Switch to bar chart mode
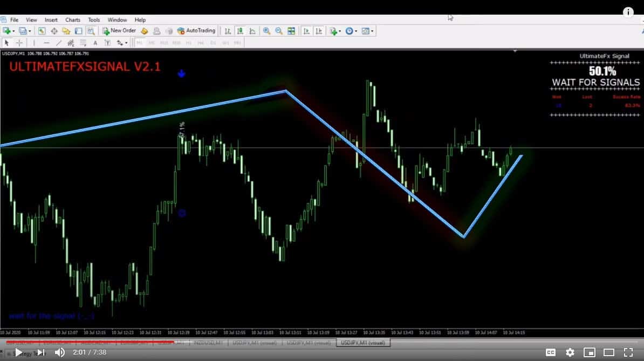 tap(228, 31)
